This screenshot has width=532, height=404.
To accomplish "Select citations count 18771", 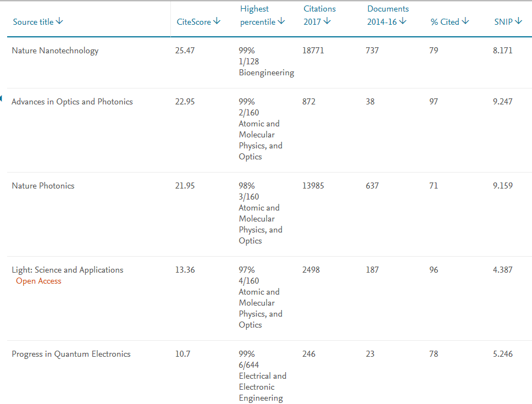I will (x=313, y=51).
